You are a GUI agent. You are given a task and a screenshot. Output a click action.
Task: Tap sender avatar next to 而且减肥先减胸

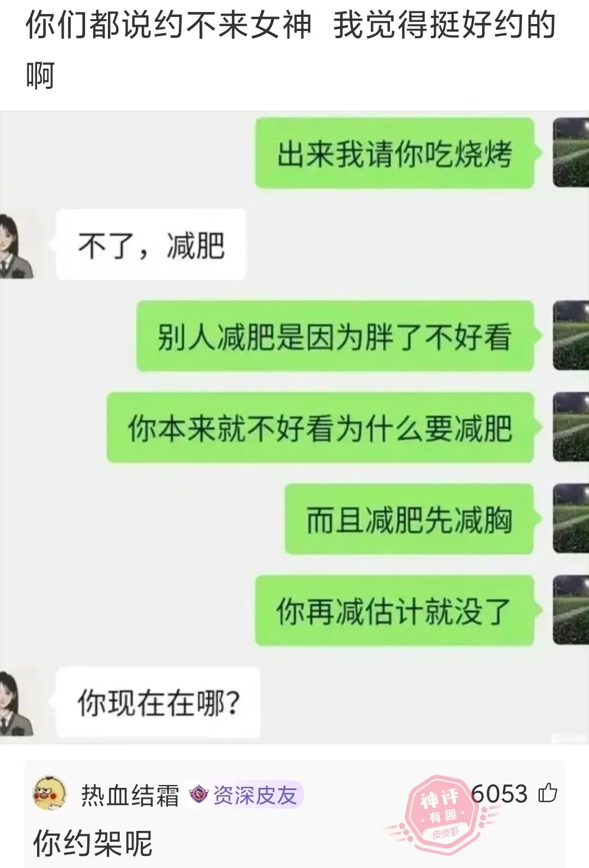tap(571, 519)
